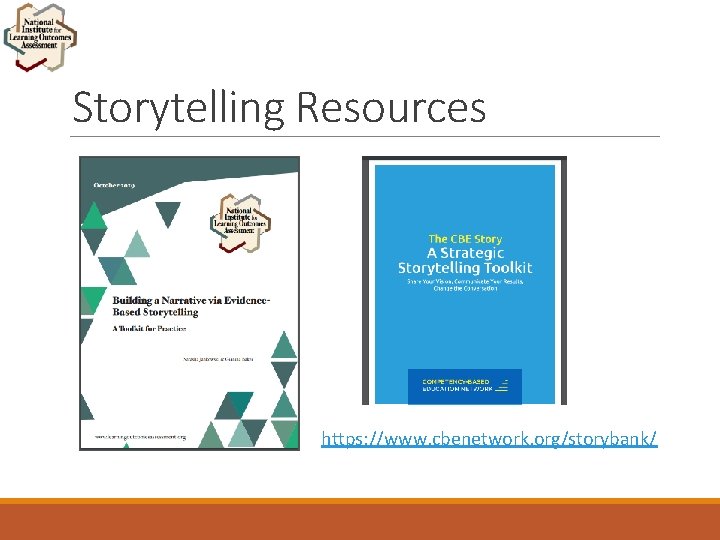The image size is (720, 540).
Task: Click the learningoutcomesassessment.org URL on cover
Action: click(x=141, y=437)
